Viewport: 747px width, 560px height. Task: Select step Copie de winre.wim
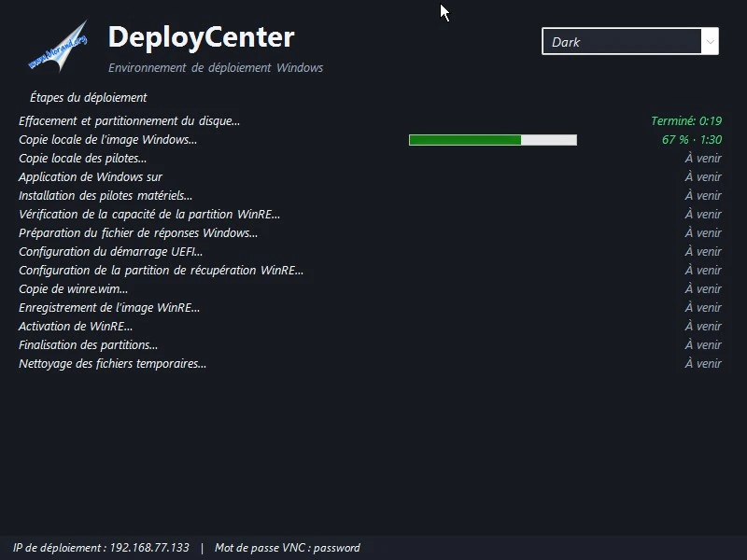point(73,288)
